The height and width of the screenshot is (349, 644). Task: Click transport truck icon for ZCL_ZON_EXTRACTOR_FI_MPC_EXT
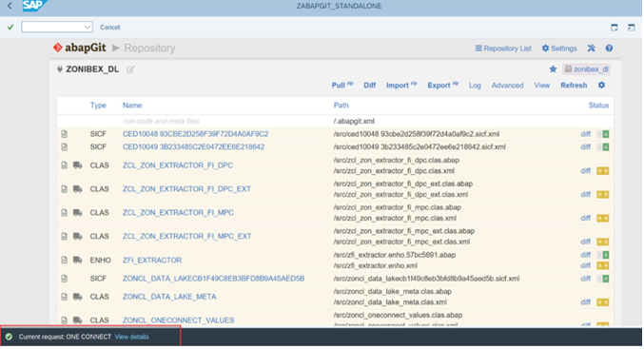78,237
